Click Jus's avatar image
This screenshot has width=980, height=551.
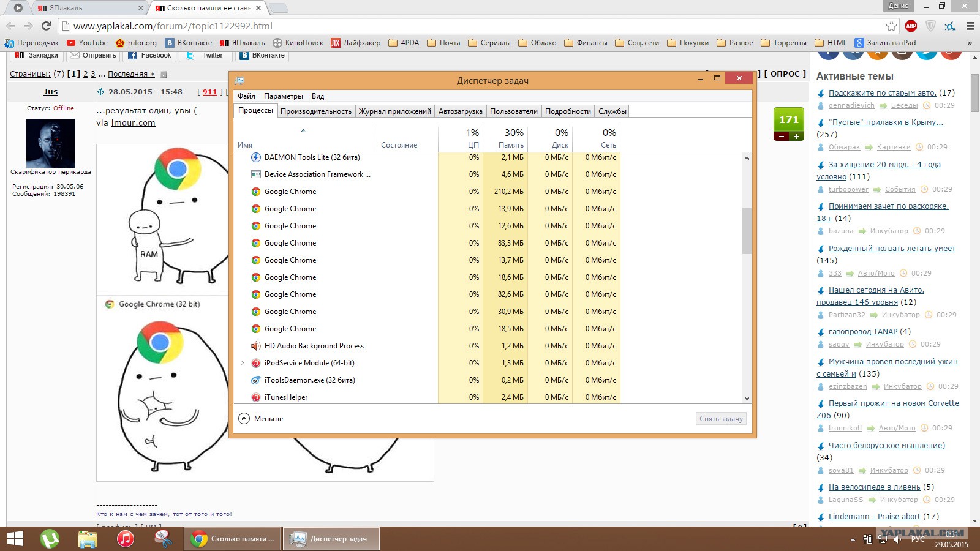tap(51, 143)
